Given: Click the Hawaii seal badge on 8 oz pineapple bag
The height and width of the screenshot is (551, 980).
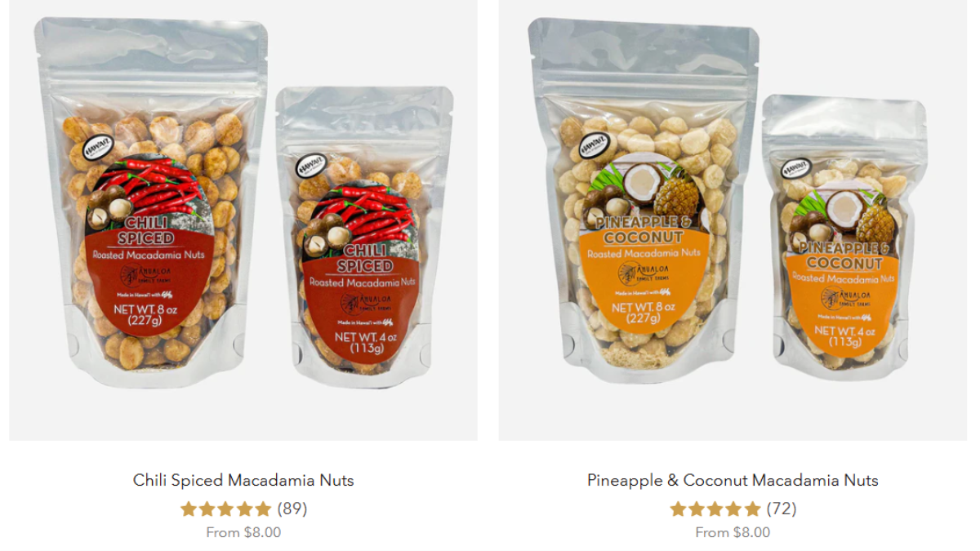Looking at the screenshot, I should pyautogui.click(x=594, y=146).
